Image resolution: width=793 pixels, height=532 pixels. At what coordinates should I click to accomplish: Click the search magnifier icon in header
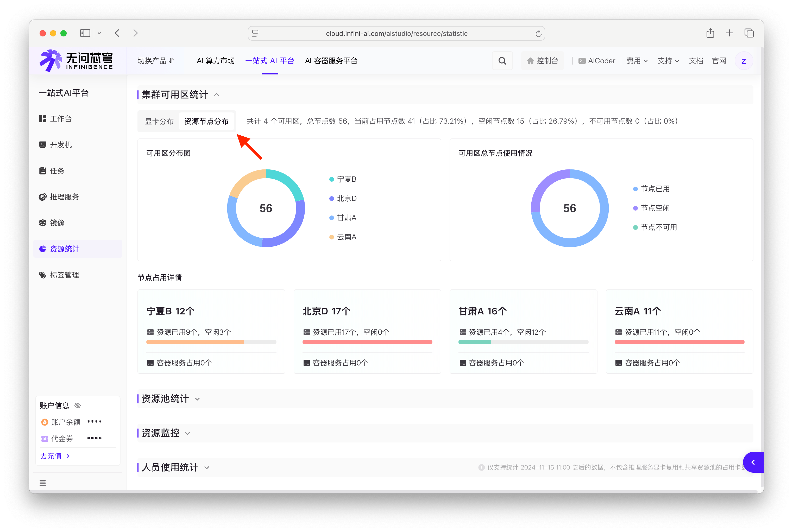(502, 61)
